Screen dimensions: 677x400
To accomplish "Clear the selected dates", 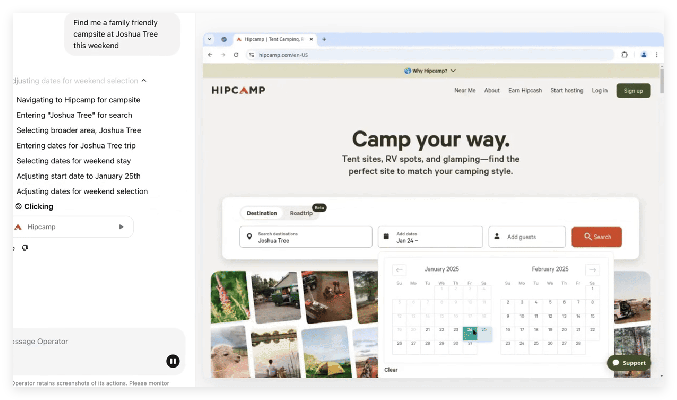I will click(x=391, y=370).
